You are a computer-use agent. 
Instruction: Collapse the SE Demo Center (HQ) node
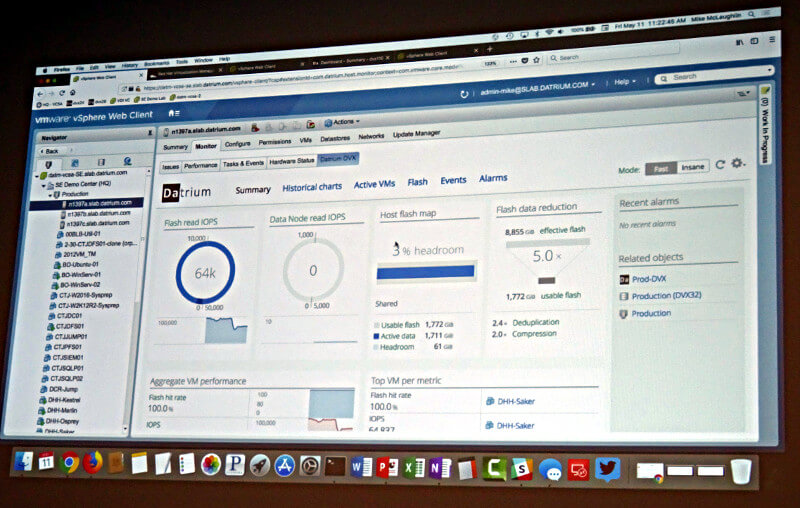(43, 186)
